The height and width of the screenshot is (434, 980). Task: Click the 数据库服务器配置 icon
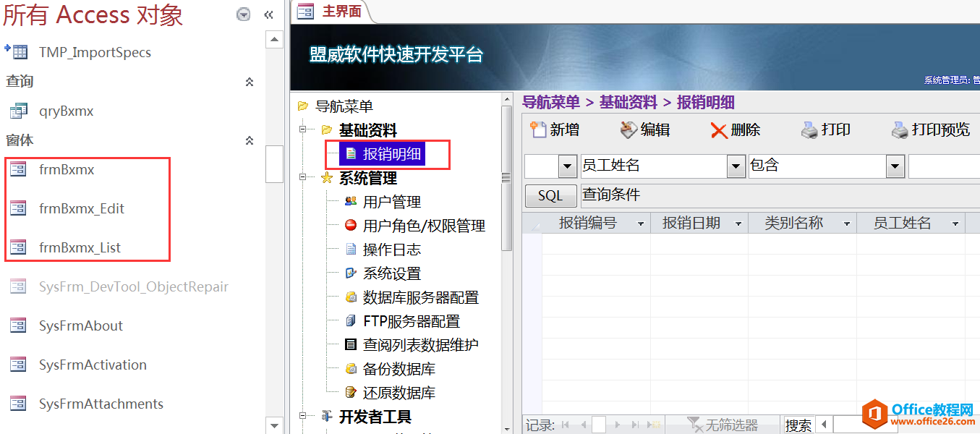pos(351,297)
